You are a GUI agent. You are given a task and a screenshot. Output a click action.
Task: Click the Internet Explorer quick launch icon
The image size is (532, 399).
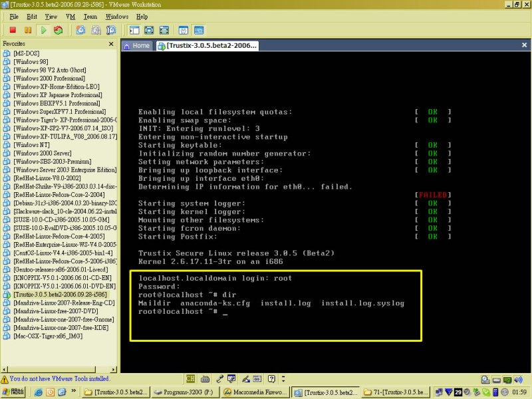click(39, 392)
